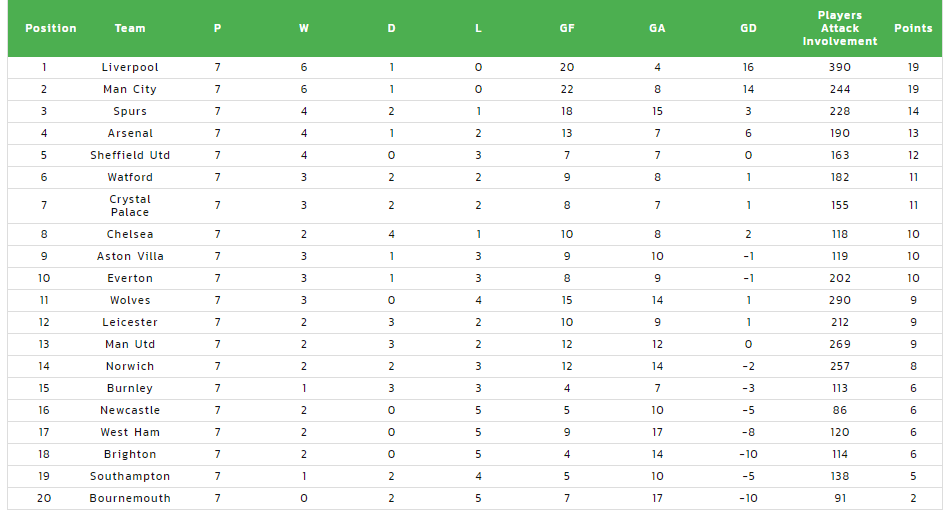Viewport: 944px width, 513px height.
Task: Click on Man City team row
Action: click(x=474, y=89)
